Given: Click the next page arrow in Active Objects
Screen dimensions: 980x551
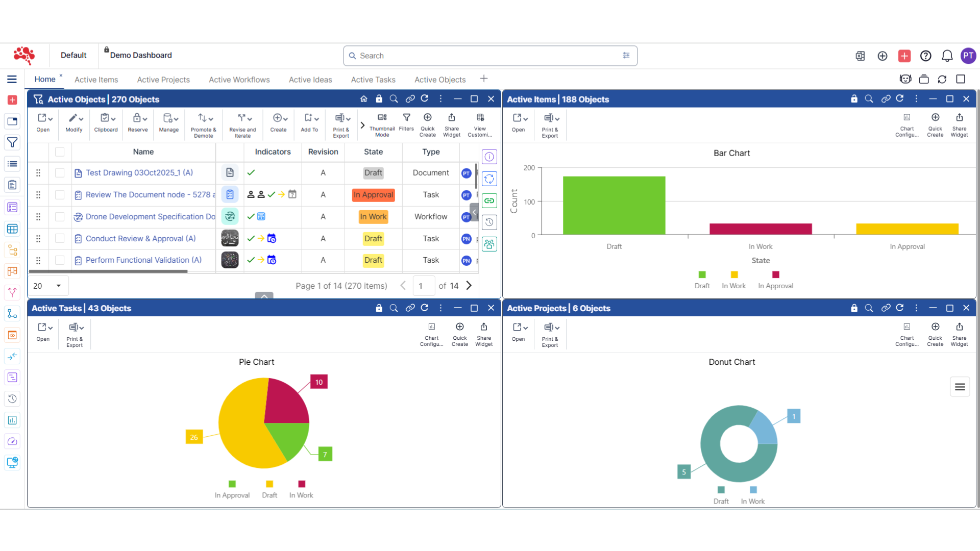Looking at the screenshot, I should click(469, 286).
